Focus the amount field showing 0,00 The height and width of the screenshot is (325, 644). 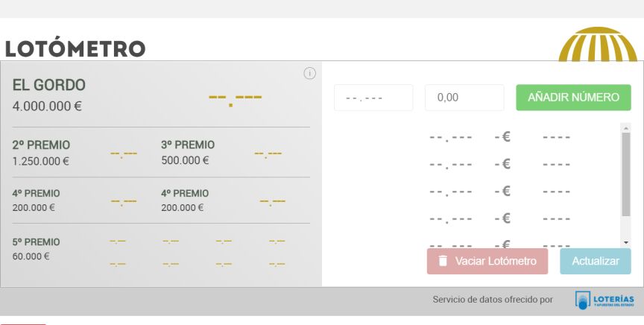click(464, 98)
